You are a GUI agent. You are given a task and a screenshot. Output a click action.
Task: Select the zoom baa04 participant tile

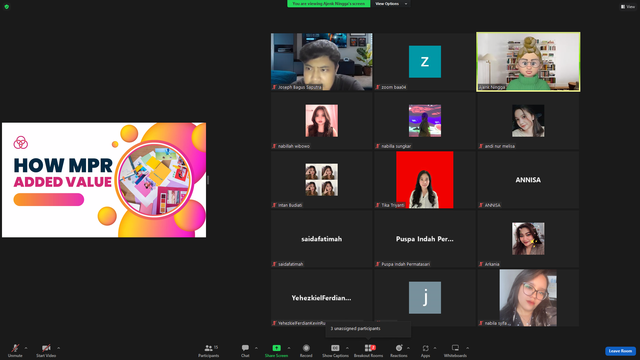point(425,62)
